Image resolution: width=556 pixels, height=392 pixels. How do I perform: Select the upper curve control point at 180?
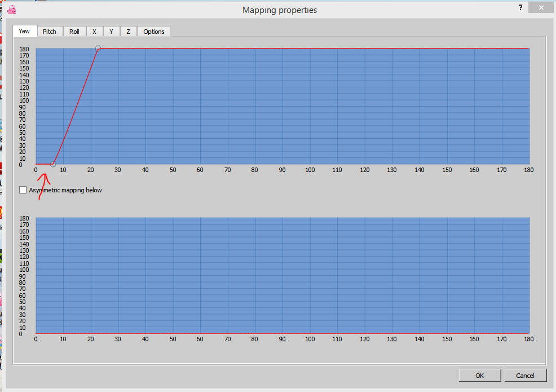point(98,49)
